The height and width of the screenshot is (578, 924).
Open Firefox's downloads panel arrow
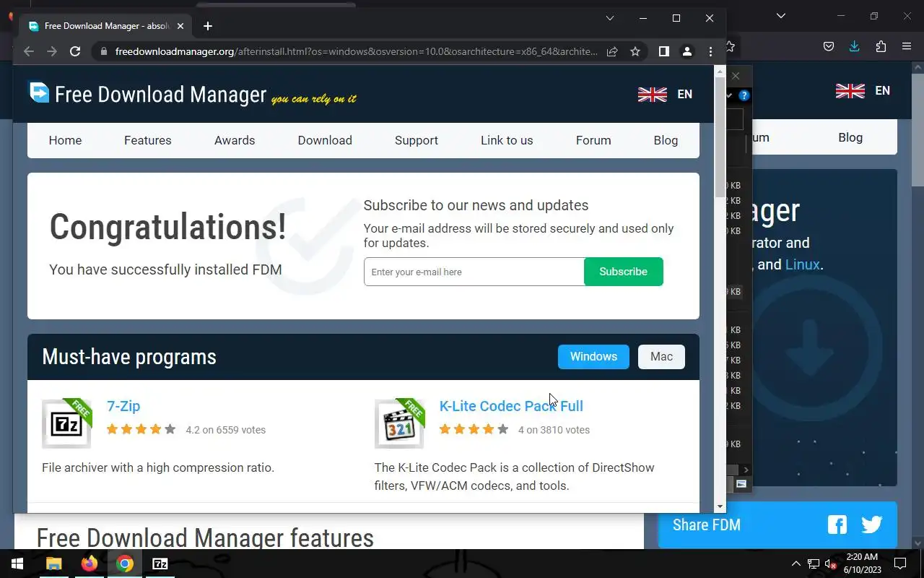point(855,47)
